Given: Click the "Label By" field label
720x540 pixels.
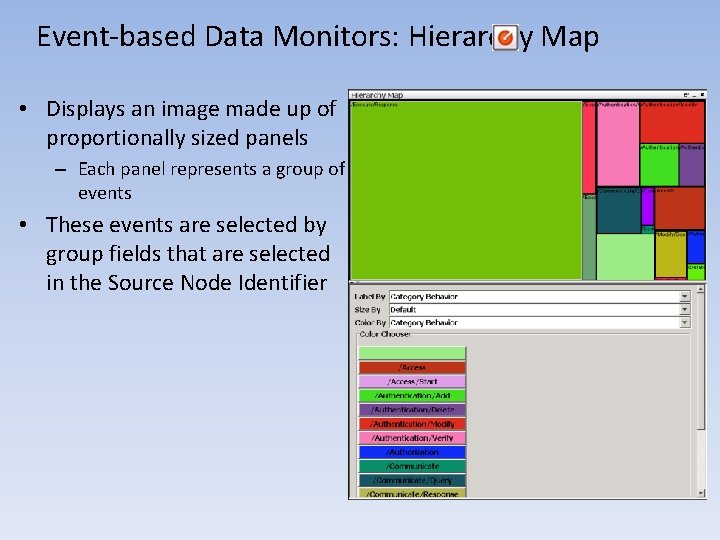Looking at the screenshot, I should tap(370, 297).
